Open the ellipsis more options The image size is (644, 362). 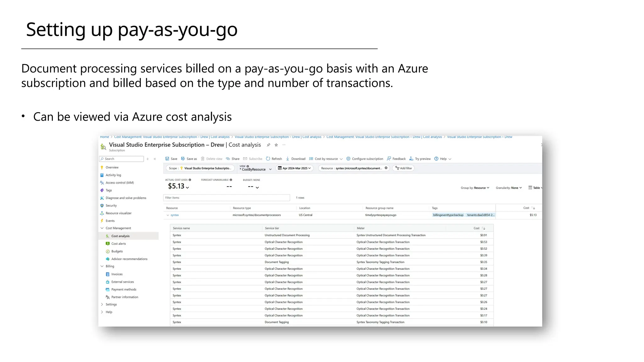pyautogui.click(x=284, y=145)
